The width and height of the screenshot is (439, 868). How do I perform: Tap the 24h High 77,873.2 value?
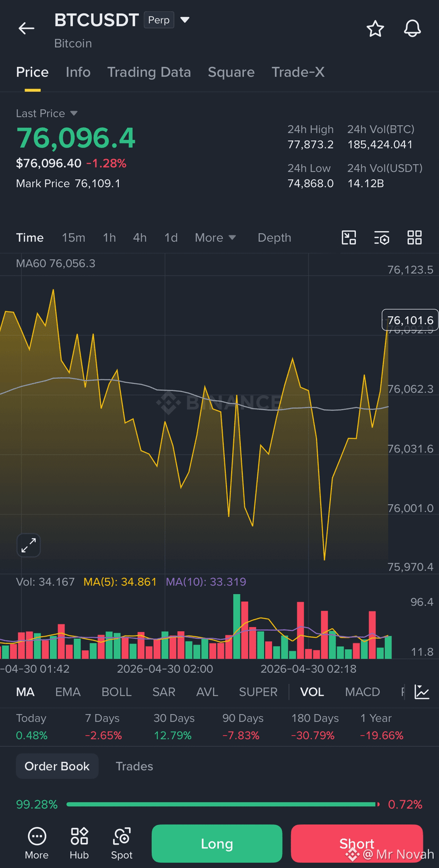point(311,144)
